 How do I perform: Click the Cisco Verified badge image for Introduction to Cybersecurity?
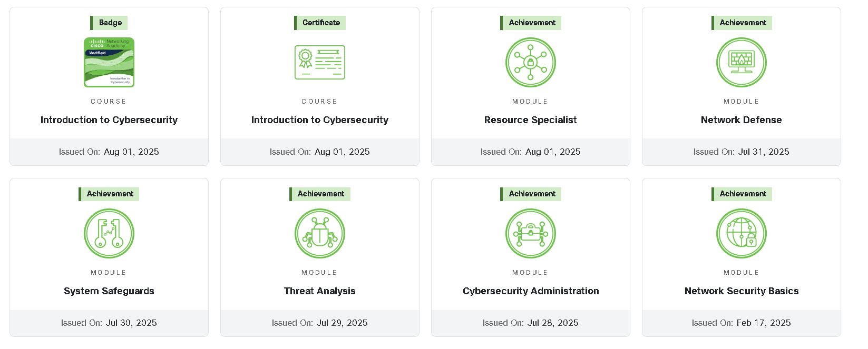tap(109, 62)
